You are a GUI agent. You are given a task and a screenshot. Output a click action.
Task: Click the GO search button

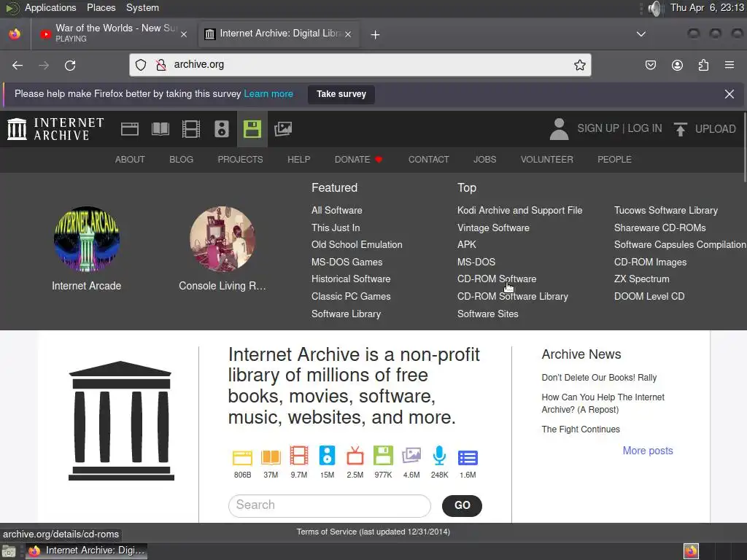(462, 506)
